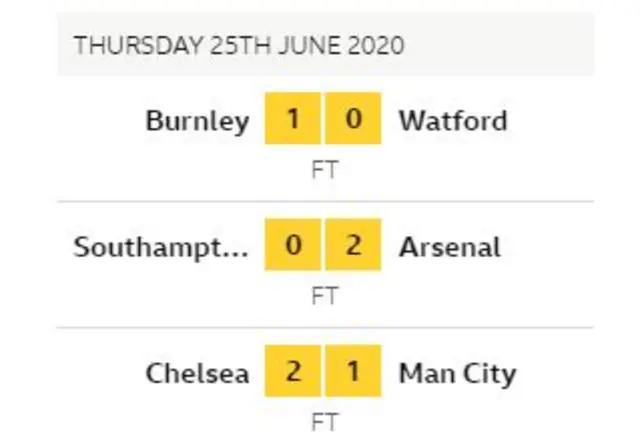Open the Burnley team link

click(197, 121)
